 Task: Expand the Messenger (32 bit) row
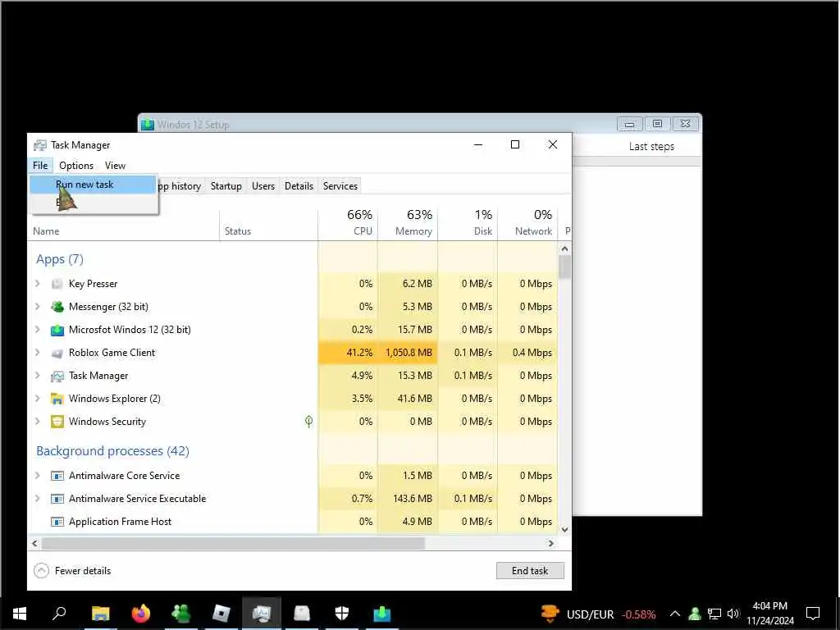click(38, 307)
